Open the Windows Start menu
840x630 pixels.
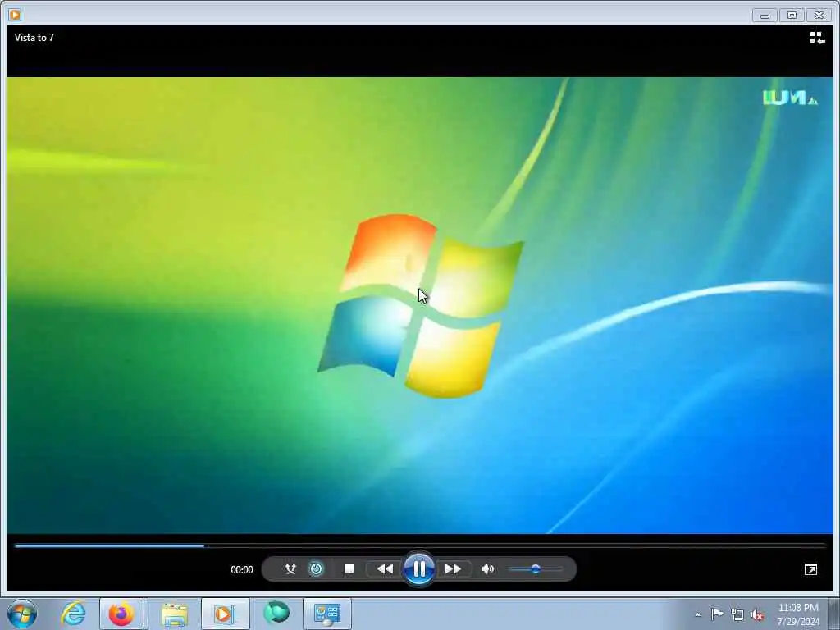click(x=22, y=614)
